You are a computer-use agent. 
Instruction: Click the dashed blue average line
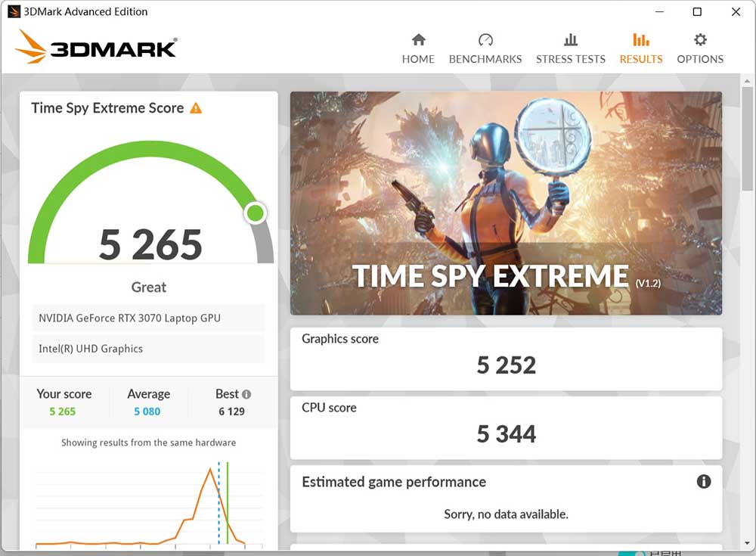point(219,503)
